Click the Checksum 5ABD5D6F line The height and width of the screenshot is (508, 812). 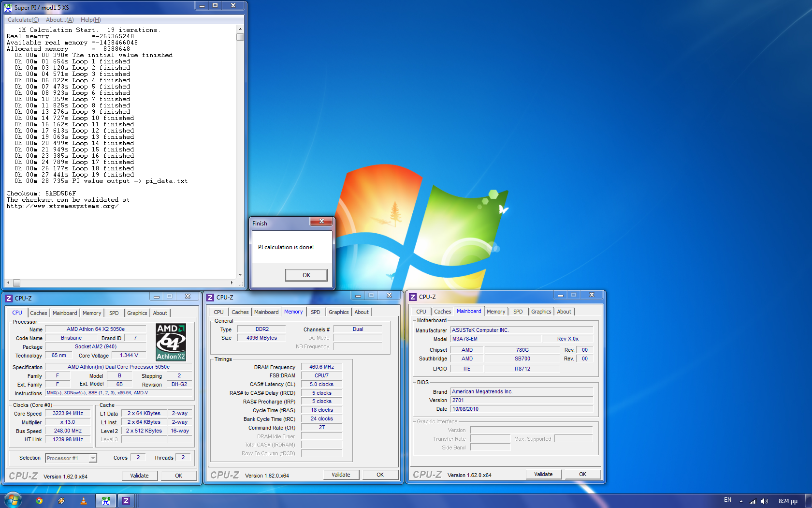coord(41,194)
